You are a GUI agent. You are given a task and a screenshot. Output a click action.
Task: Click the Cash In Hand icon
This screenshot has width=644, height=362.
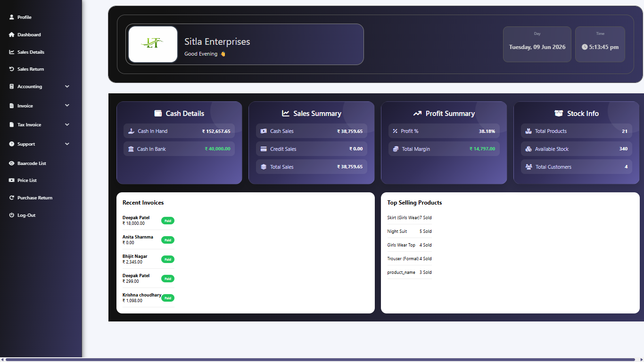pyautogui.click(x=131, y=131)
